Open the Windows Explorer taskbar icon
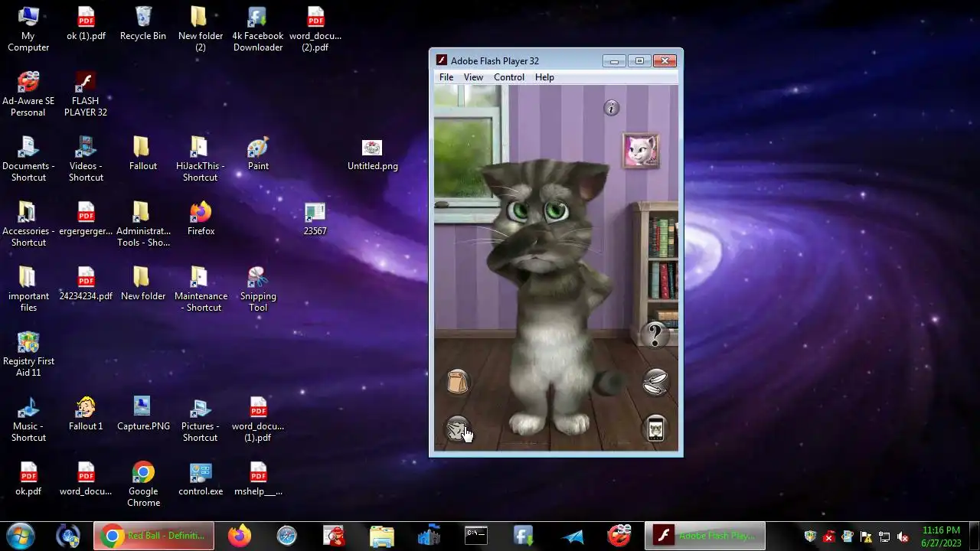This screenshot has height=551, width=980. (381, 536)
